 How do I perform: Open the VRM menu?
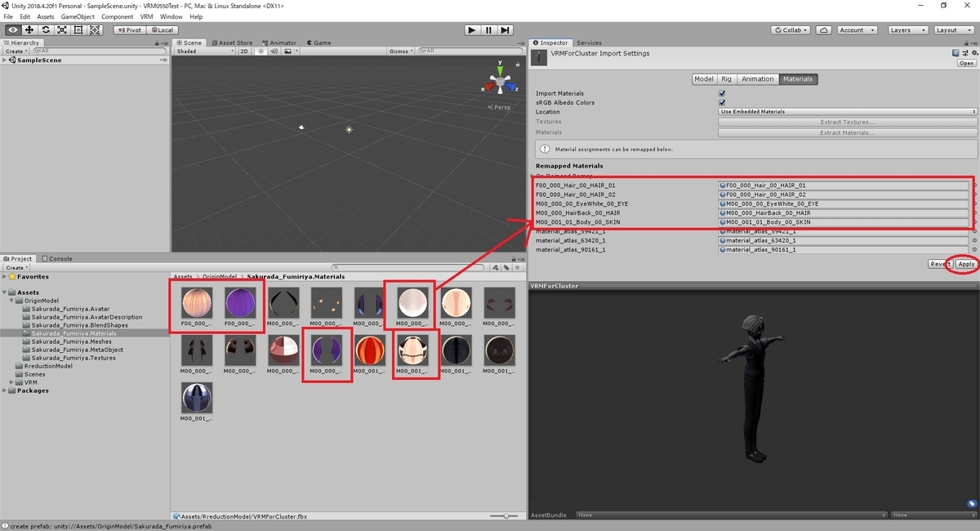(x=146, y=16)
